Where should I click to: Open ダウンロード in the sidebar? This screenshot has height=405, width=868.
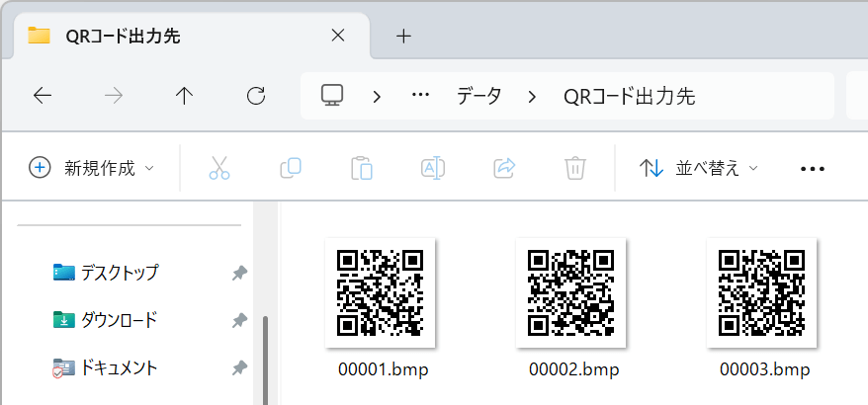pyautogui.click(x=105, y=320)
